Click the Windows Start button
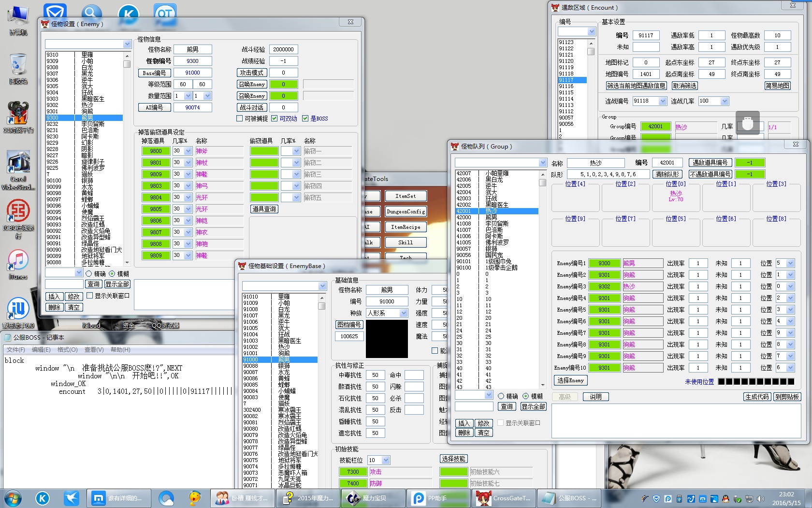Screen dimensions: 812x508 [13, 498]
